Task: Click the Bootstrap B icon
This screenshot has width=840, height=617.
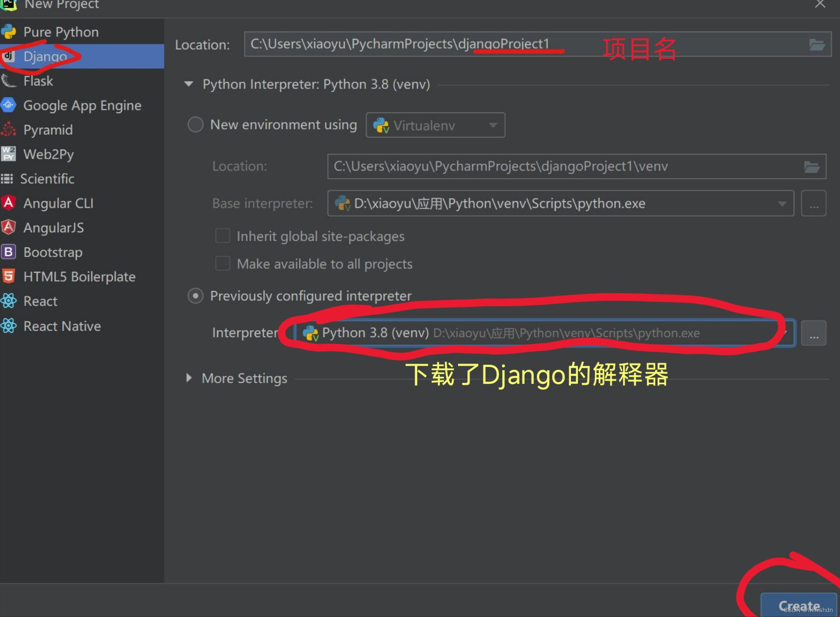Action: [8, 252]
